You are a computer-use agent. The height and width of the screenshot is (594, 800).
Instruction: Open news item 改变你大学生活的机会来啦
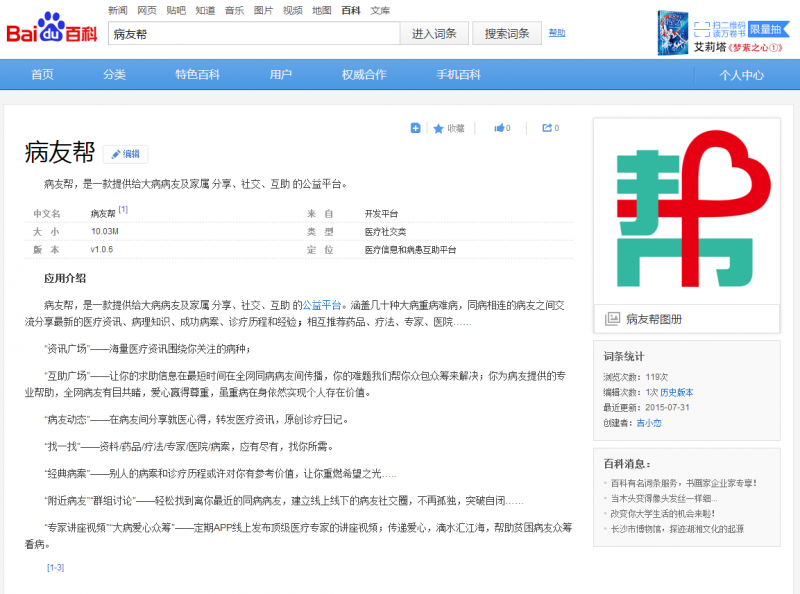[663, 513]
